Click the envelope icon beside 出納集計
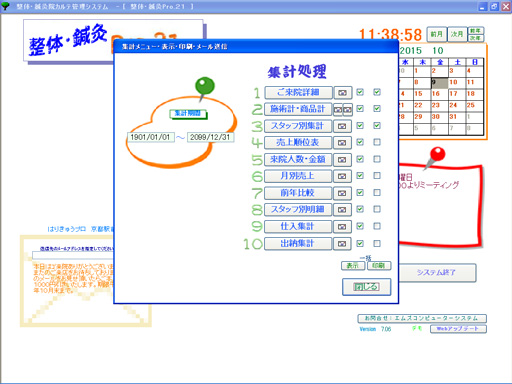The height and width of the screenshot is (384, 512). coord(342,244)
